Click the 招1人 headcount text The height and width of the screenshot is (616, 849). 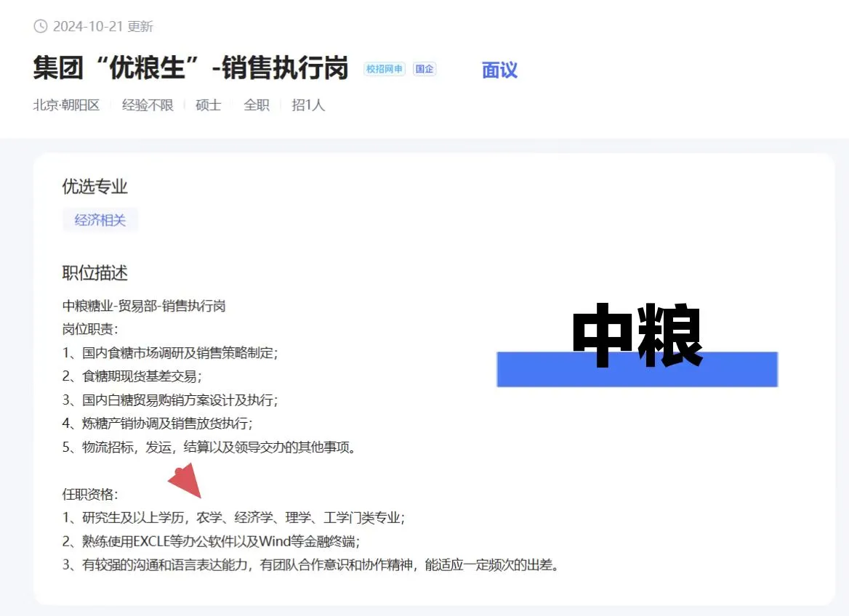(308, 105)
